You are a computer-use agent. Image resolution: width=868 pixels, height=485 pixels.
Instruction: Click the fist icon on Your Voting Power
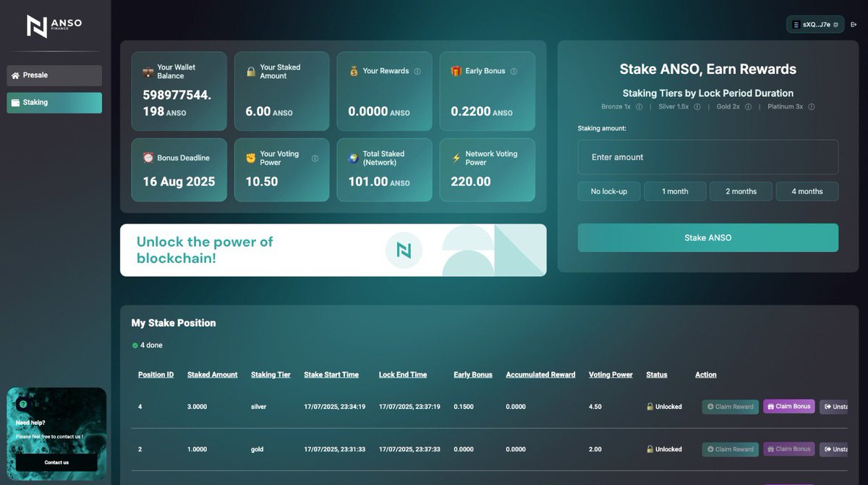250,158
